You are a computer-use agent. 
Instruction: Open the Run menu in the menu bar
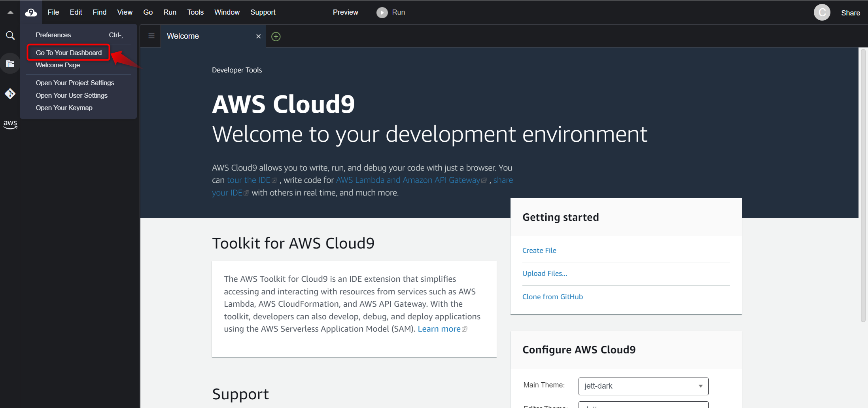tap(170, 12)
